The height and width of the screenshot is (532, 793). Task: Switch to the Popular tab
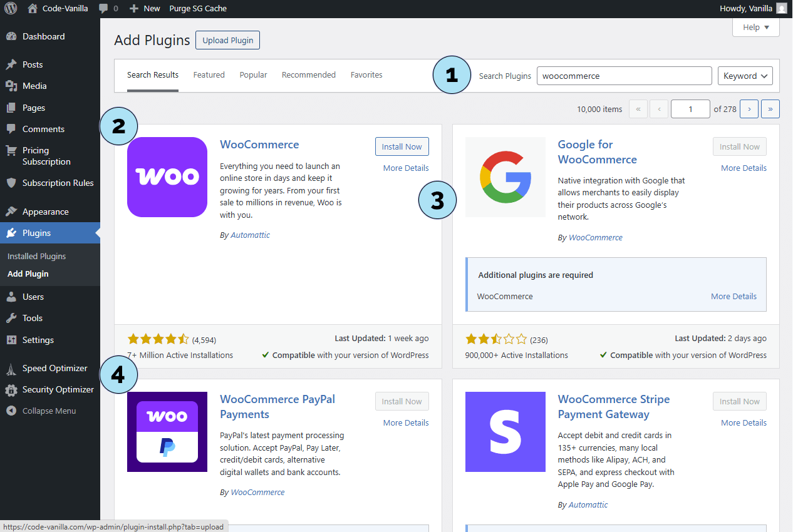click(x=253, y=74)
